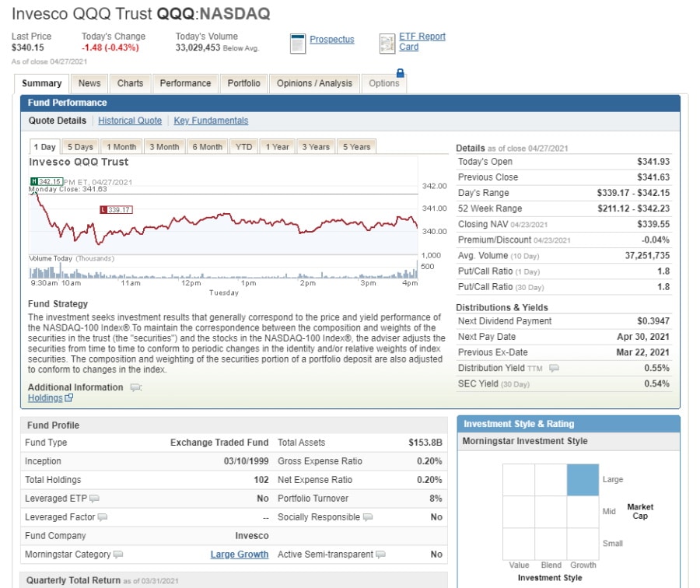
Task: Click Previous Ex-Date Mar 22, 2021
Action: (643, 352)
